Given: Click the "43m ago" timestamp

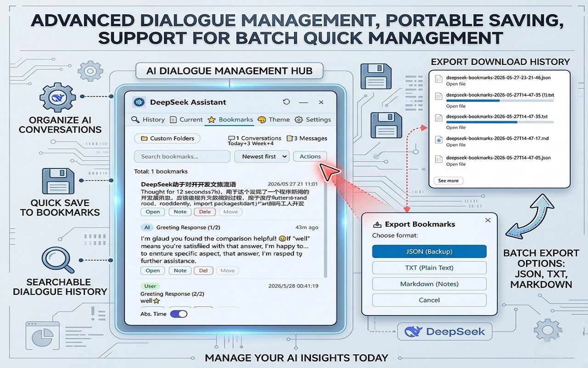Looking at the screenshot, I should [x=307, y=227].
